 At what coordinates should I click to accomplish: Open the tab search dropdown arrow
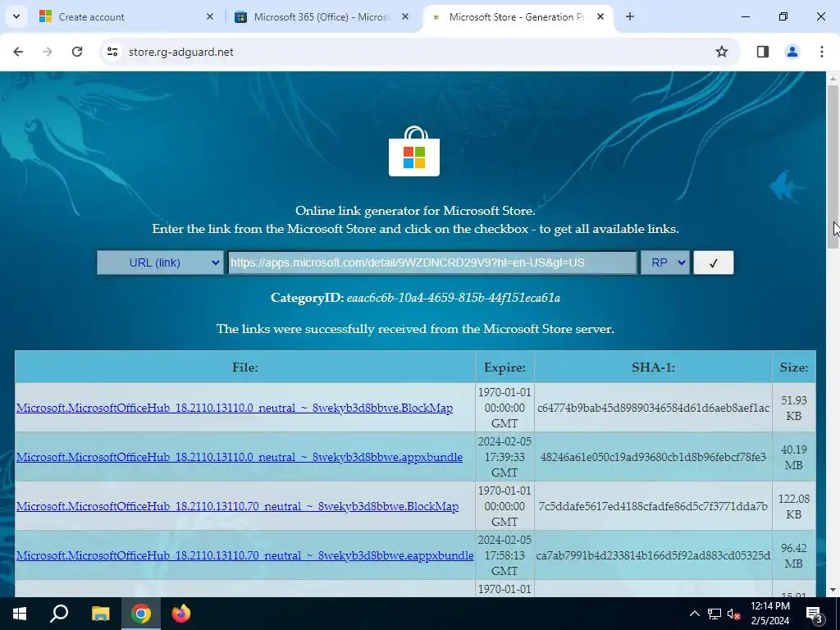pyautogui.click(x=16, y=16)
